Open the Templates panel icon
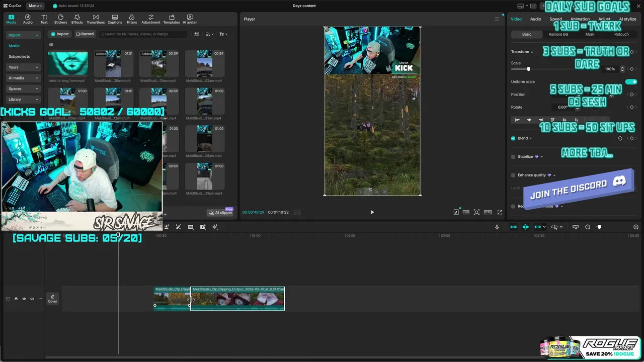The image size is (644, 362). pos(172,19)
